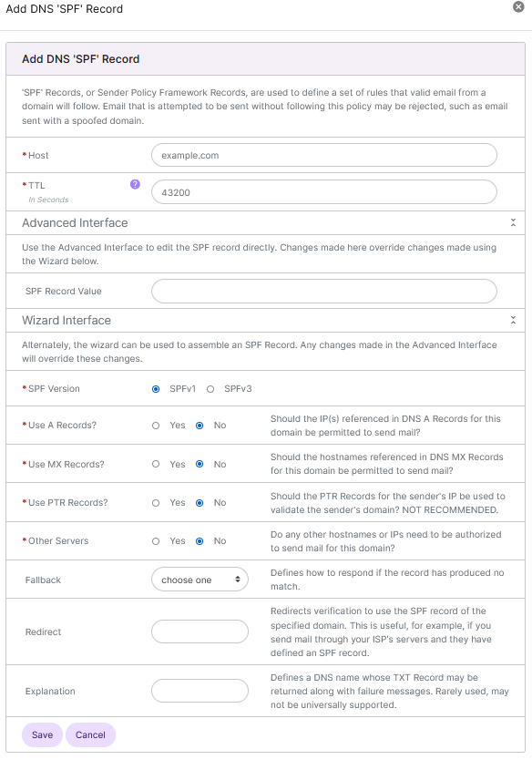The width and height of the screenshot is (532, 770).
Task: Click the Redirect domain input field
Action: tap(199, 631)
